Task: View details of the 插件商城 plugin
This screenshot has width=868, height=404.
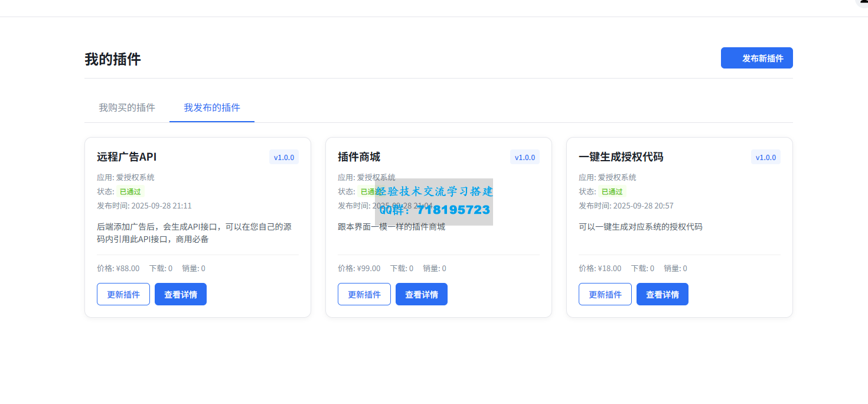Action: click(x=422, y=294)
